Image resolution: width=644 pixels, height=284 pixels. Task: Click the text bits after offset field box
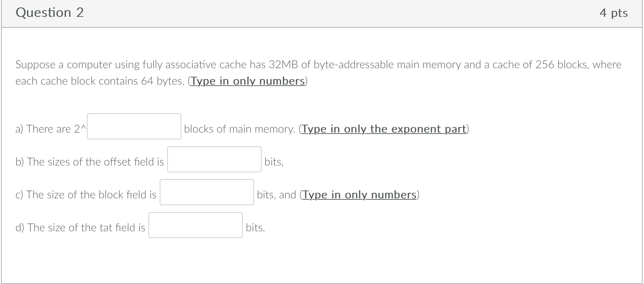pyautogui.click(x=273, y=162)
